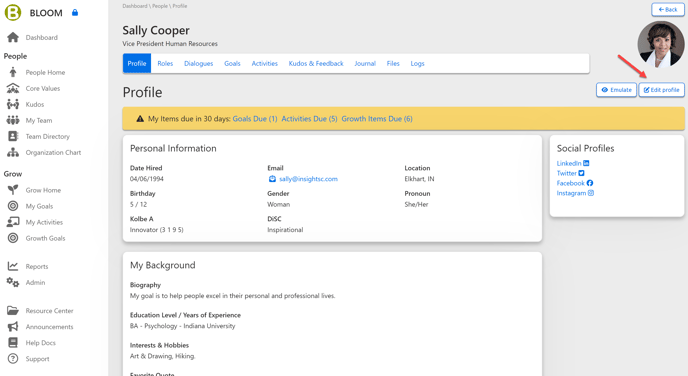Click the education text BA - Psychology - Indiana University
Viewport: 688px width, 376px height.
183,326
